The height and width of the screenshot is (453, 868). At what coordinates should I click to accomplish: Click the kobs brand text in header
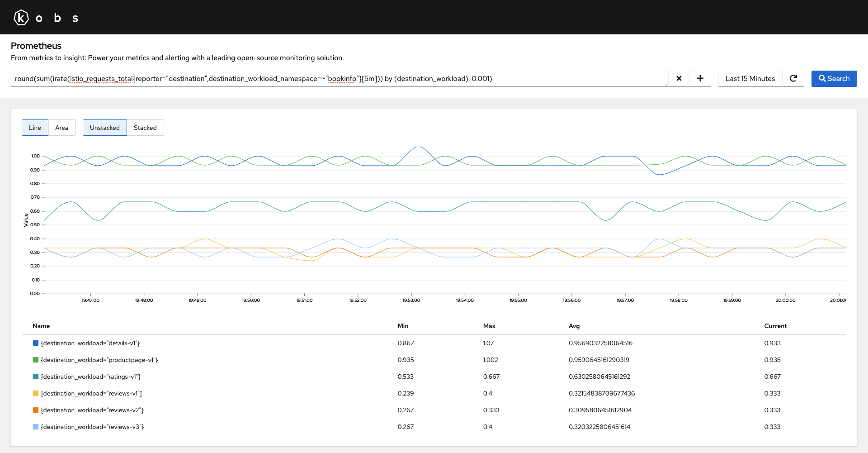click(57, 18)
